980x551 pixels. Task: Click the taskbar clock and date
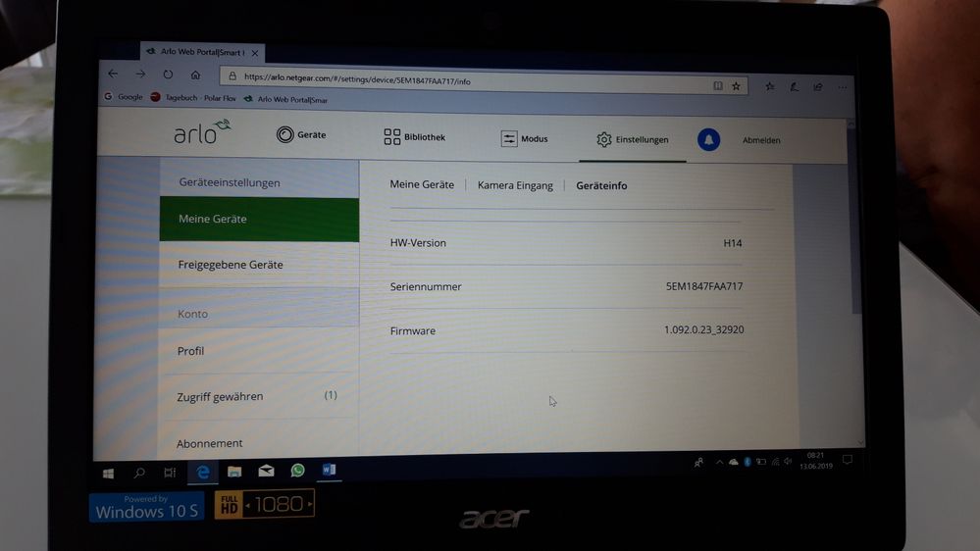pos(815,461)
